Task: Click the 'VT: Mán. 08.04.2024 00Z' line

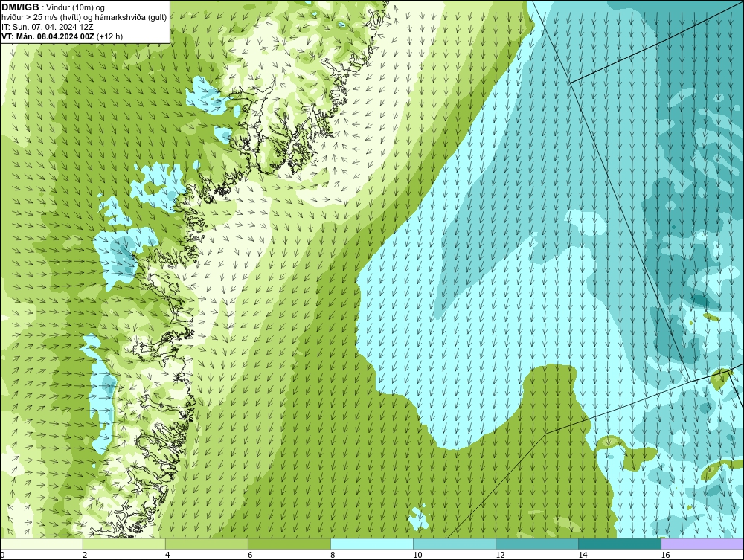Action: pyautogui.click(x=62, y=36)
